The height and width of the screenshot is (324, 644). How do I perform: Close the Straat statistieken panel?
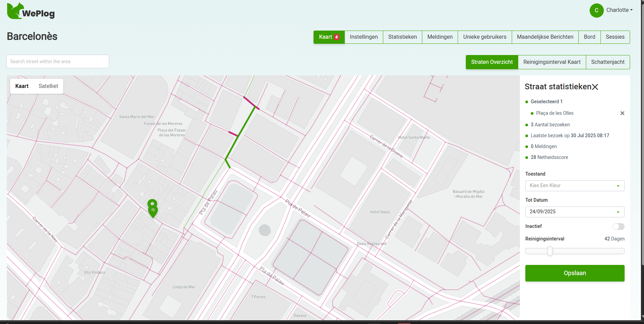(595, 87)
